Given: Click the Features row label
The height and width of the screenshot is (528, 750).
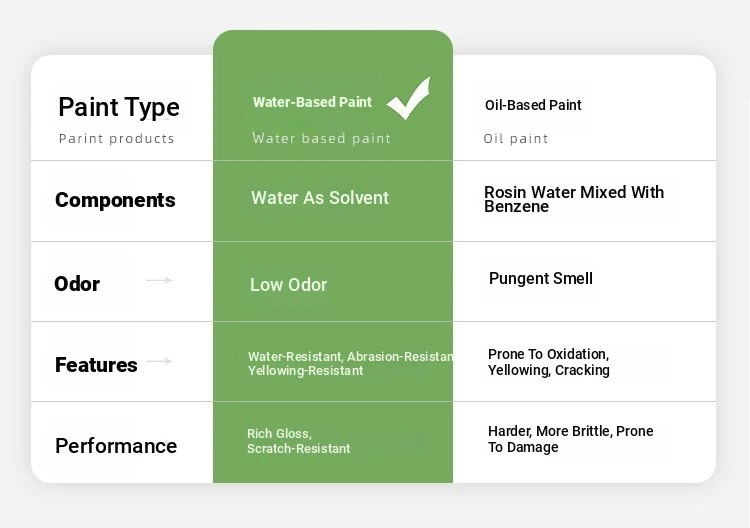Looking at the screenshot, I should (x=96, y=365).
